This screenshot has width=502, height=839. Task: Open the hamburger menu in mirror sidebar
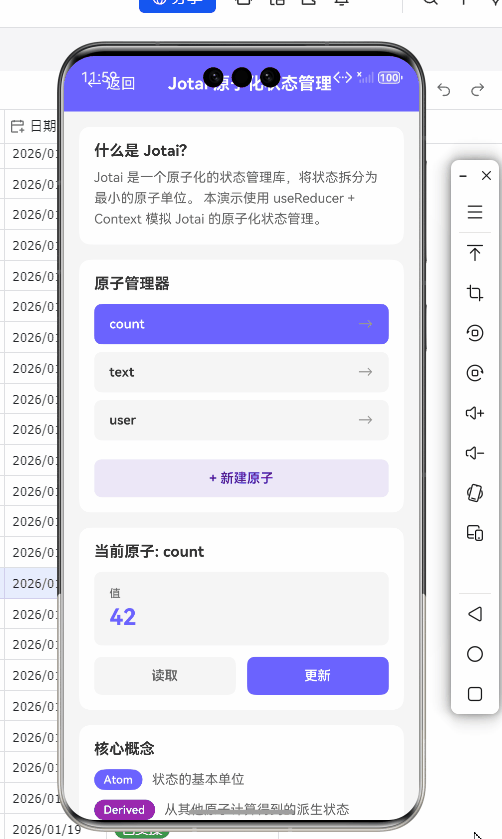pyautogui.click(x=475, y=212)
